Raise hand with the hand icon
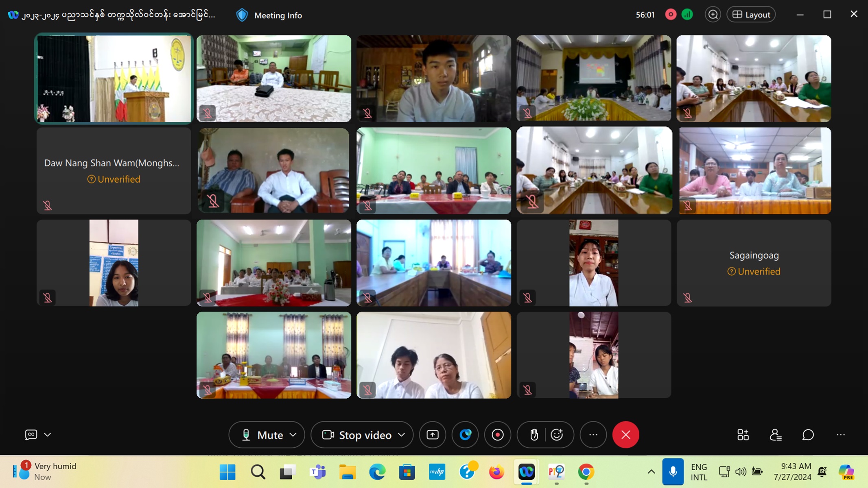 pyautogui.click(x=534, y=435)
